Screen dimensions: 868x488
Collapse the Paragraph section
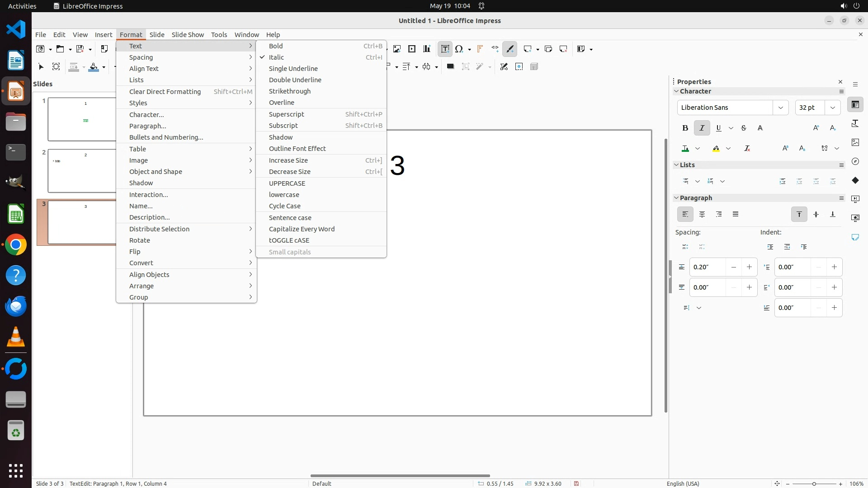676,198
